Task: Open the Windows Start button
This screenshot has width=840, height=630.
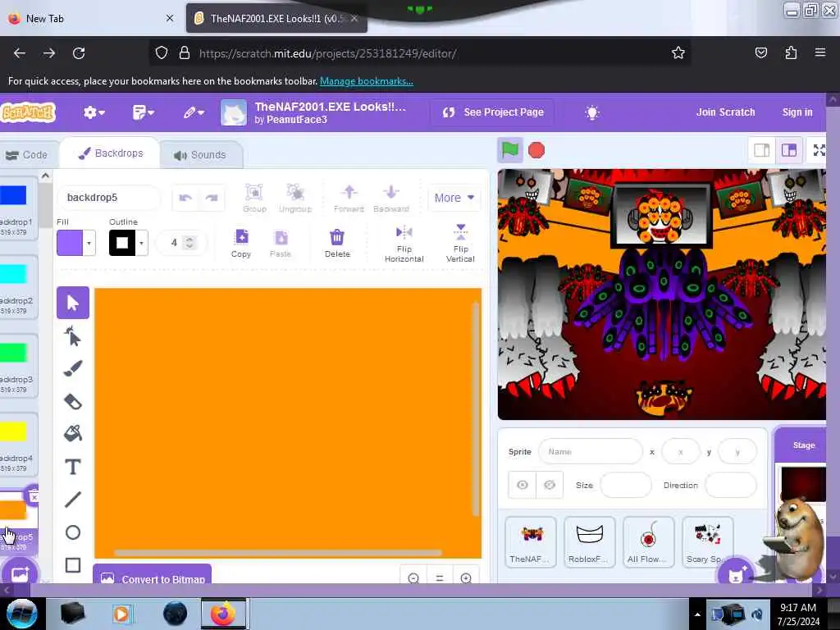Action: point(22,614)
